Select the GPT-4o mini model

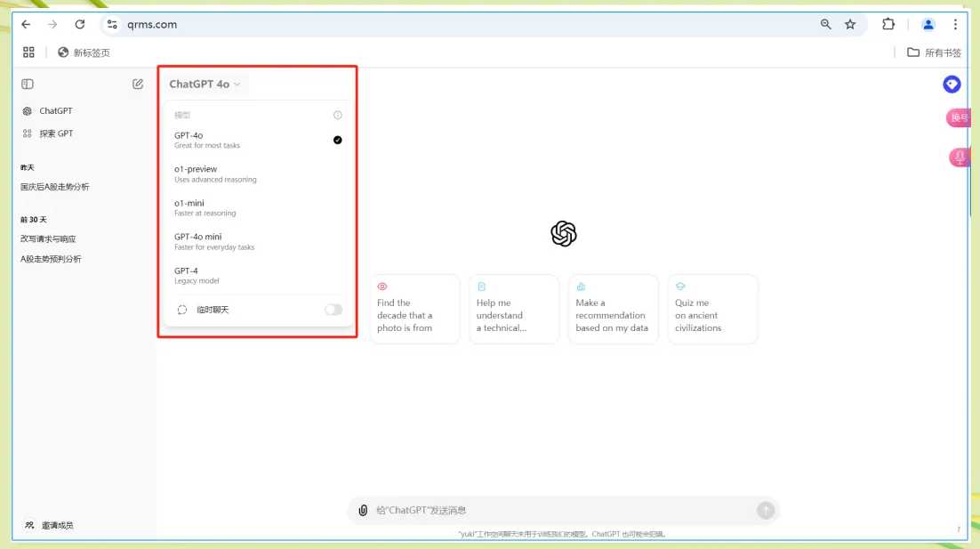[258, 241]
